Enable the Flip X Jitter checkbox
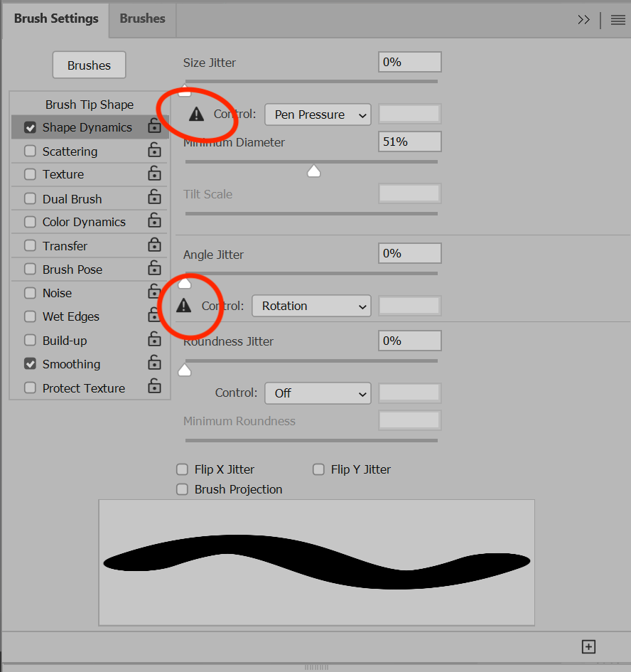The height and width of the screenshot is (672, 631). (x=182, y=469)
